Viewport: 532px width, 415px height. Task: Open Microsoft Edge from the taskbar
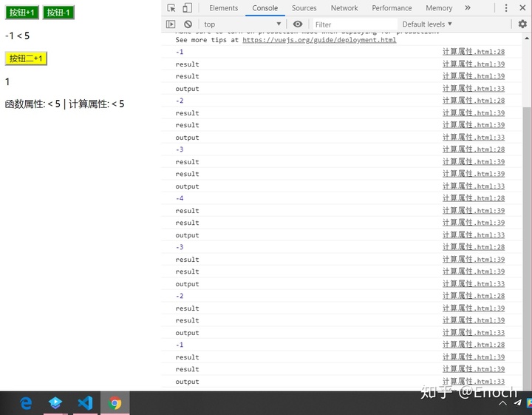coord(26,403)
